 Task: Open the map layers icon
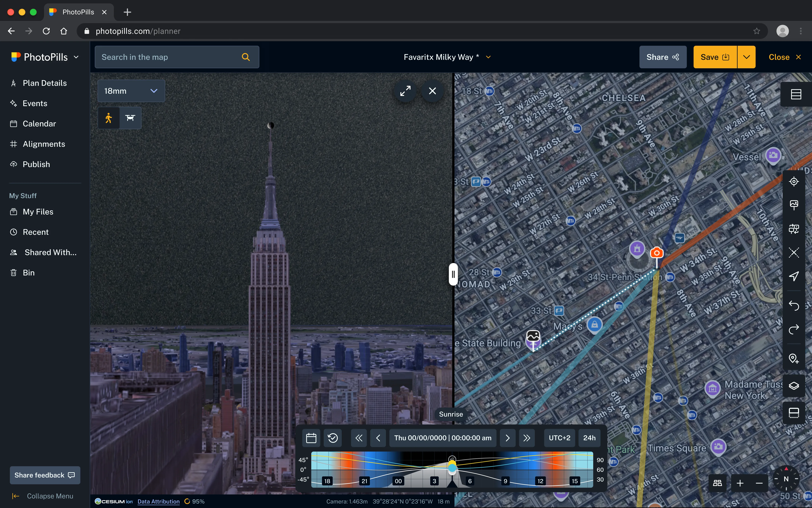pyautogui.click(x=794, y=386)
